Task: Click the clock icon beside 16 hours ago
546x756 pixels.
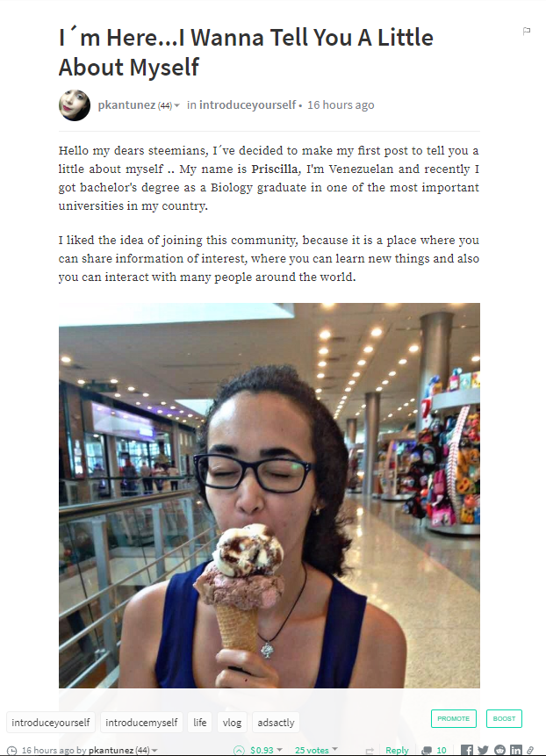Action: (11, 751)
